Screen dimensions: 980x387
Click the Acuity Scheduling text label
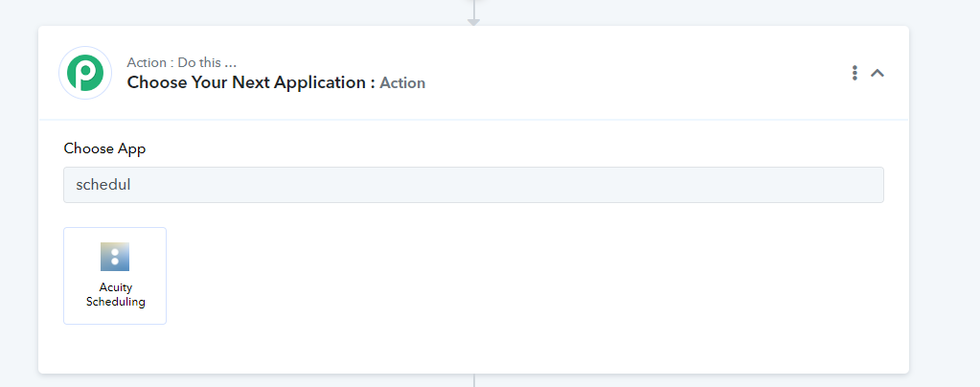point(116,294)
